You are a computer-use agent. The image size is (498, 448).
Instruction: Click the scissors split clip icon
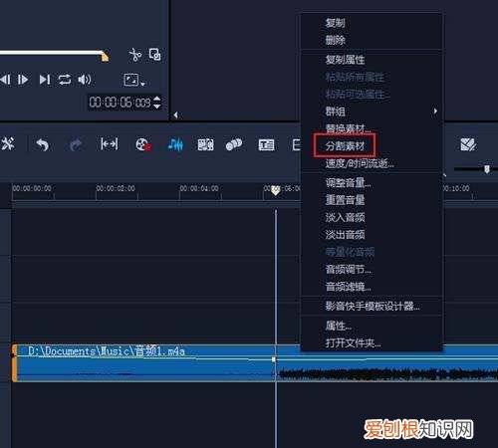(x=134, y=55)
